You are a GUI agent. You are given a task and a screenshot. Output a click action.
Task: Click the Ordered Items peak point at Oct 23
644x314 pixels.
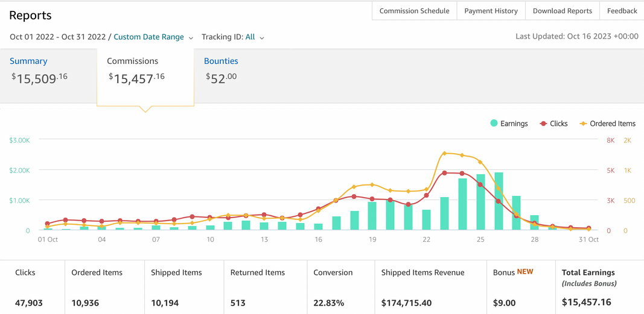tap(445, 154)
